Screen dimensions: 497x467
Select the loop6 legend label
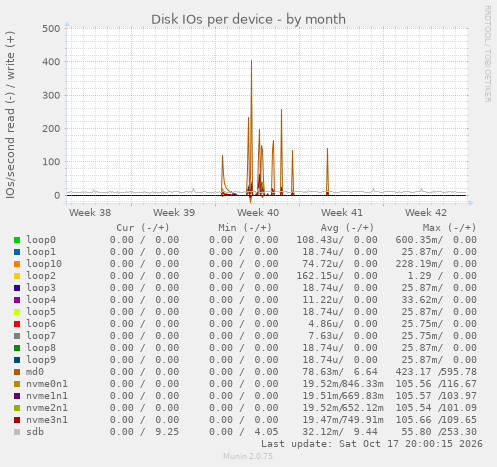(x=41, y=324)
